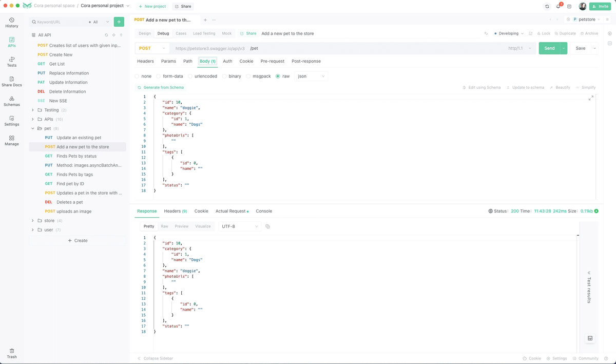Switch to the Design tab
Screen dimensions: 616x364
tap(144, 33)
